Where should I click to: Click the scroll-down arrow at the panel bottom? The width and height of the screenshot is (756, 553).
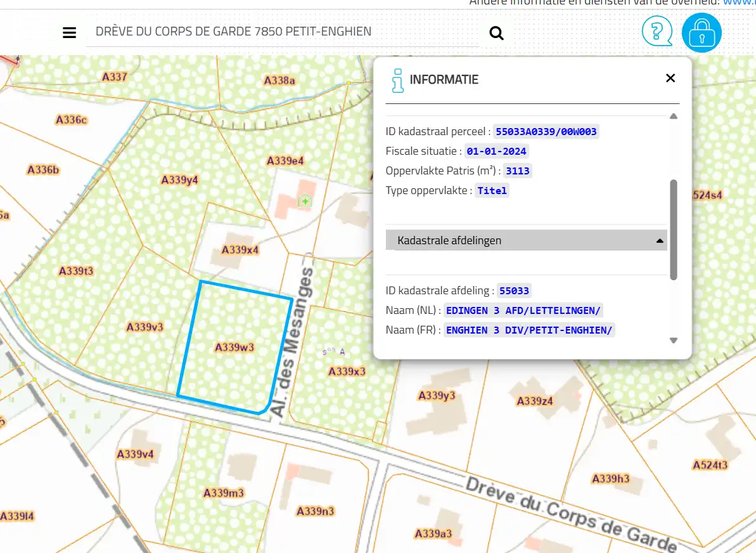point(674,340)
